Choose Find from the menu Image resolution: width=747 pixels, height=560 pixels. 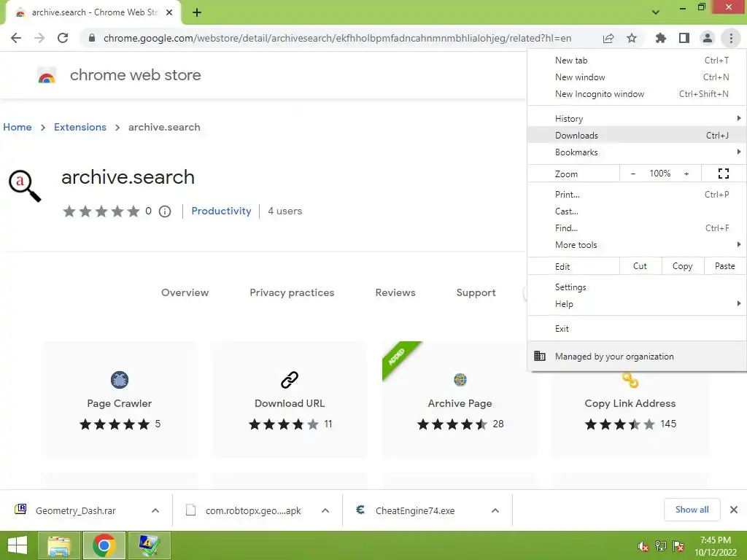point(636,228)
